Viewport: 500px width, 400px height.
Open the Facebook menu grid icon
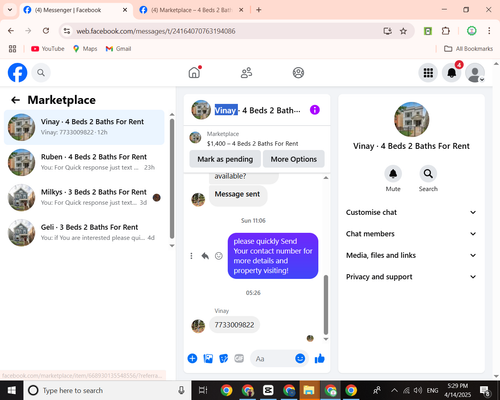[x=428, y=73]
